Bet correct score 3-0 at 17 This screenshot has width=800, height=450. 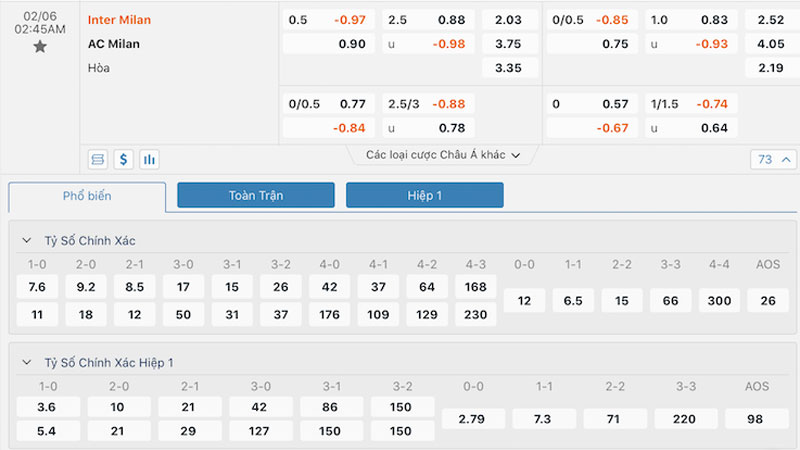pos(183,287)
